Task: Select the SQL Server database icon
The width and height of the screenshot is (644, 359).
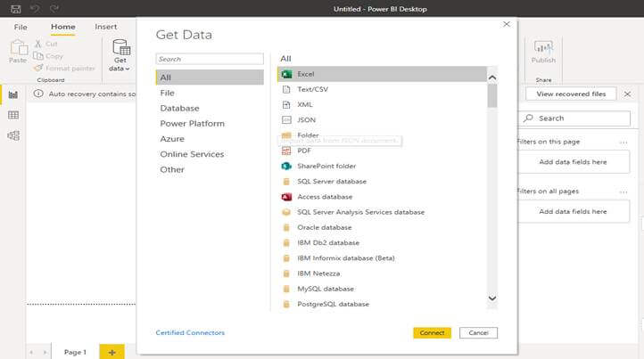Action: [286, 182]
